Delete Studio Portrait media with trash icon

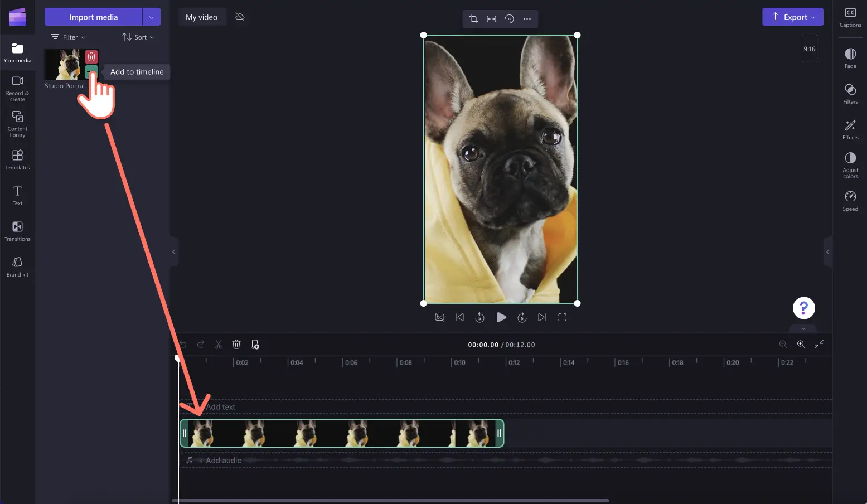[91, 56]
